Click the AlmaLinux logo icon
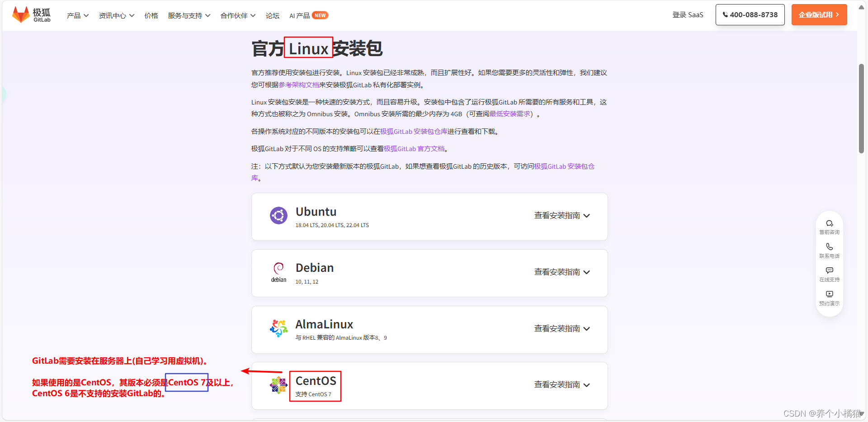This screenshot has height=422, width=868. (278, 328)
